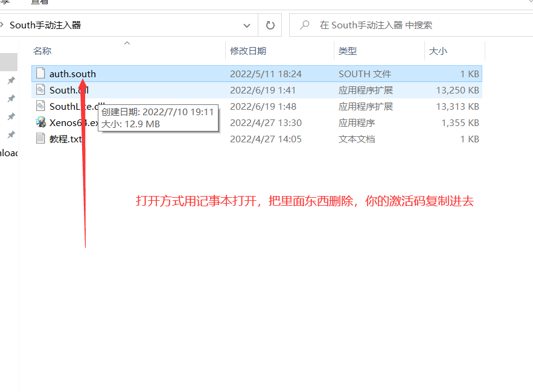
Task: Sort files by 类型 column
Action: point(348,51)
